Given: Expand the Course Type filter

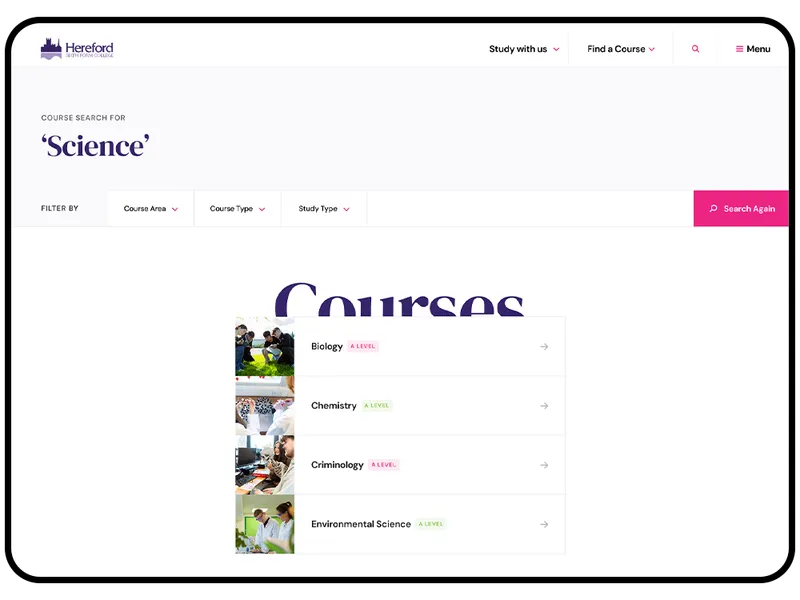Looking at the screenshot, I should click(236, 208).
